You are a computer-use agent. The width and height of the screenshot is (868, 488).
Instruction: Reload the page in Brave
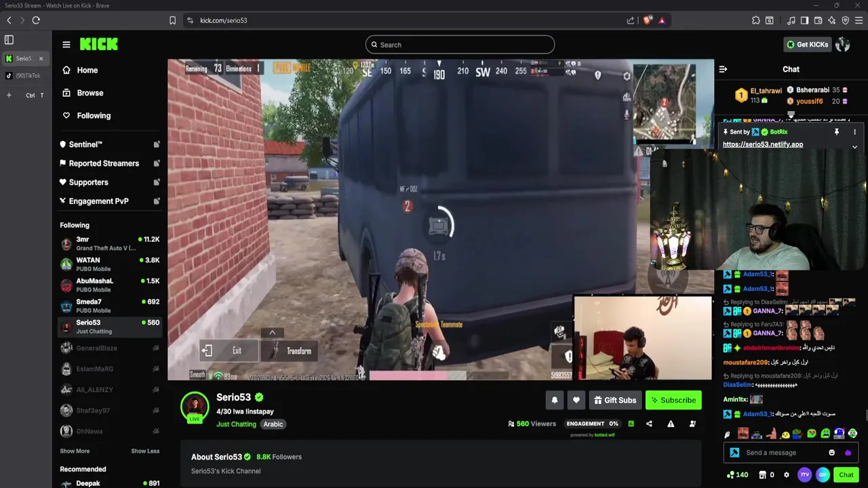(36, 20)
